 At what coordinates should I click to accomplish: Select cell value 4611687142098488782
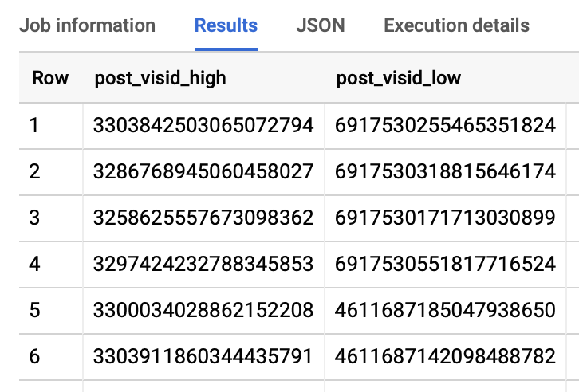tap(445, 356)
